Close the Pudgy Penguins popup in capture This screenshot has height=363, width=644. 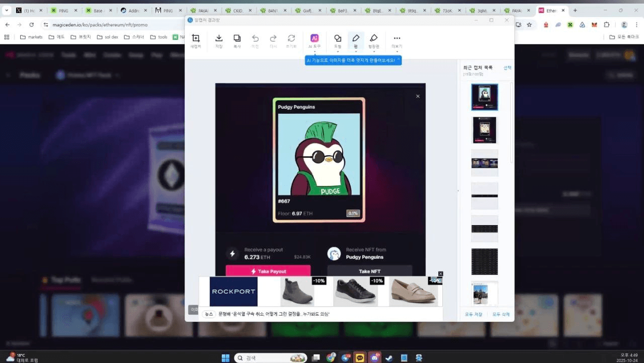(x=418, y=96)
